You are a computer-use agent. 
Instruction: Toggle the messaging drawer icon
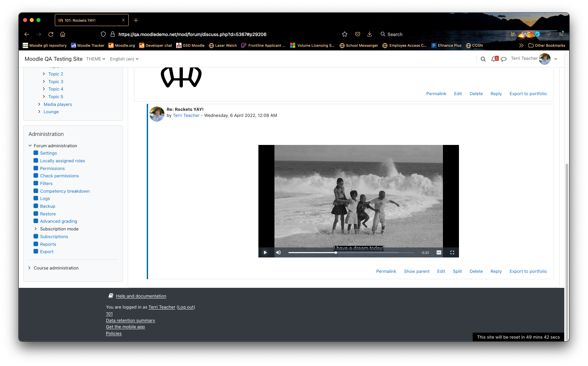pyautogui.click(x=504, y=59)
